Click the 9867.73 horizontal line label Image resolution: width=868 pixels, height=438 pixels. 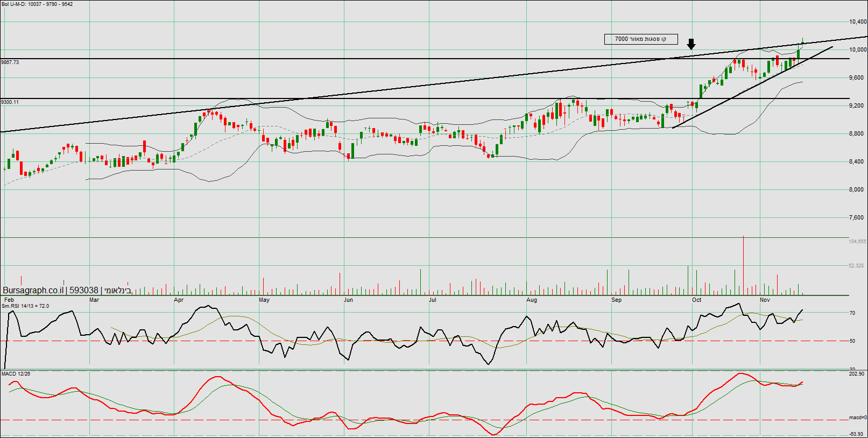(x=10, y=62)
